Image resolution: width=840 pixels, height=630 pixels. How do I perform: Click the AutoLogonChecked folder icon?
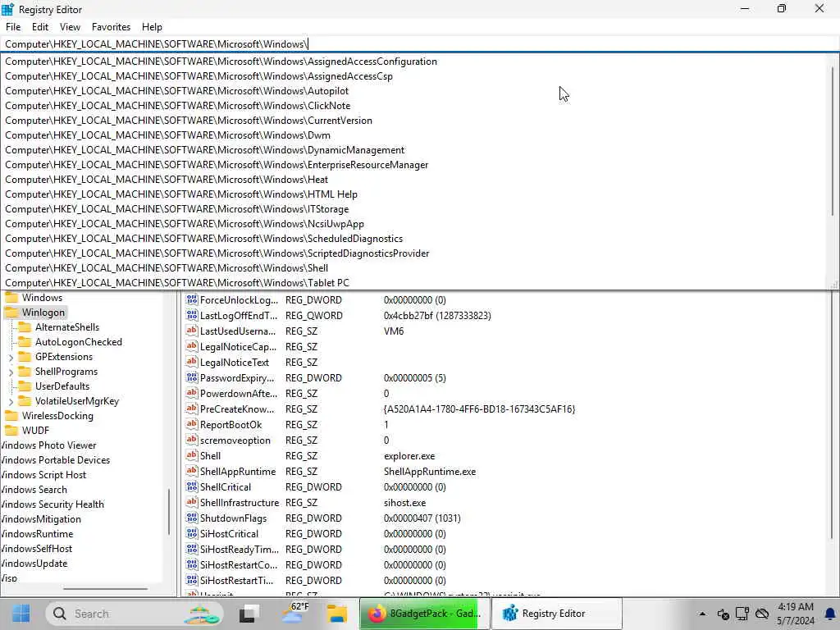point(25,342)
